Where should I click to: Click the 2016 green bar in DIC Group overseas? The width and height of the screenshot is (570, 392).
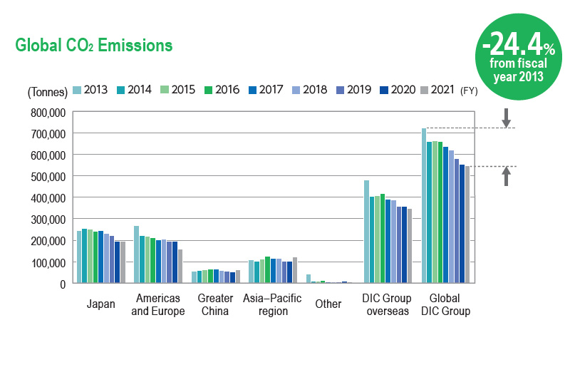(x=383, y=239)
